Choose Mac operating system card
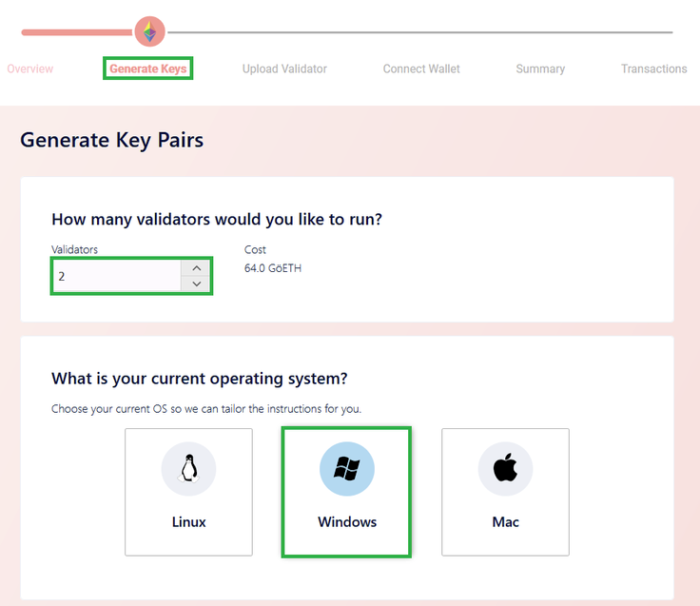 pyautogui.click(x=505, y=492)
